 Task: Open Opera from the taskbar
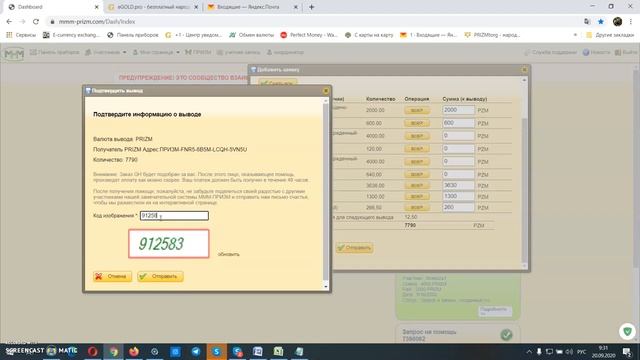[93, 351]
